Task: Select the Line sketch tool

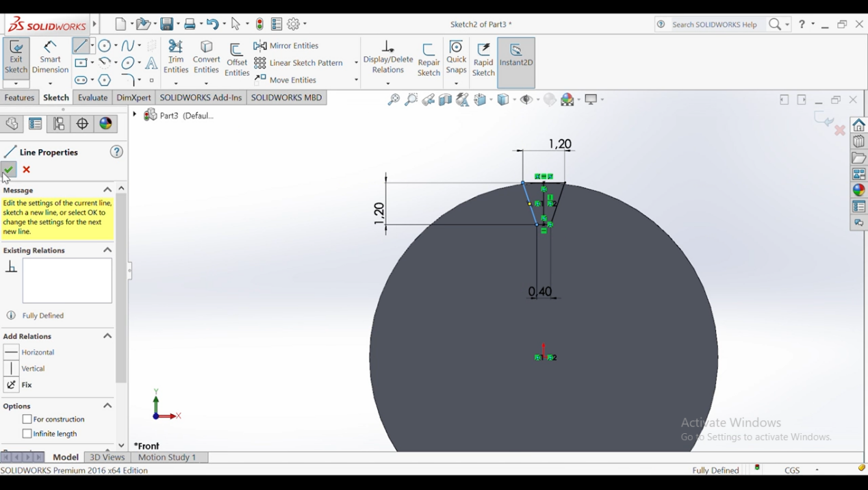Action: click(81, 46)
